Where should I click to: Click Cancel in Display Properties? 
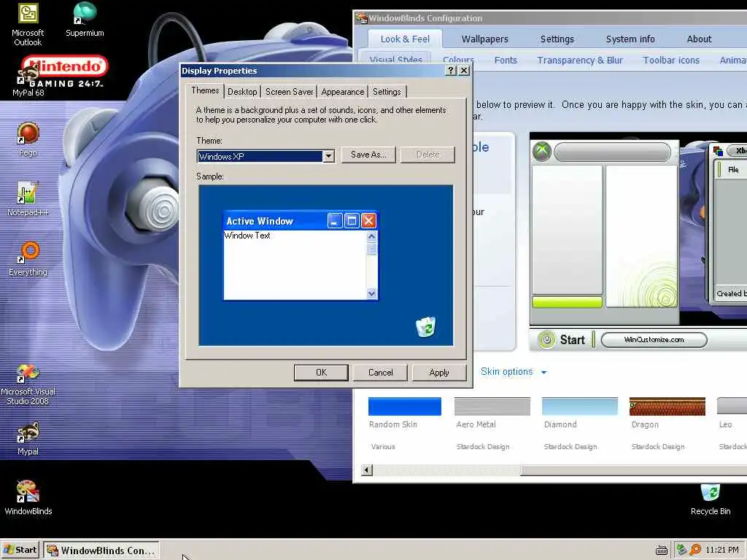[x=380, y=373]
